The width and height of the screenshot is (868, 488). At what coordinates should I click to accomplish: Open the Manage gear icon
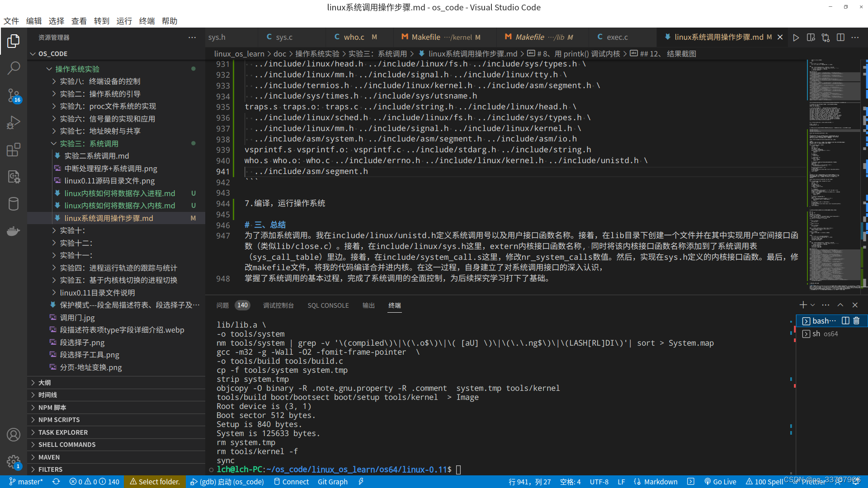[x=14, y=461]
